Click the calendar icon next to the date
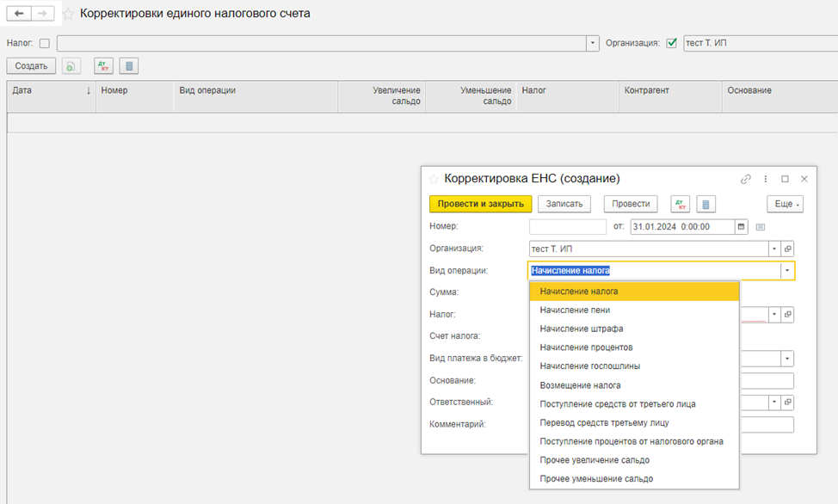 coord(741,227)
